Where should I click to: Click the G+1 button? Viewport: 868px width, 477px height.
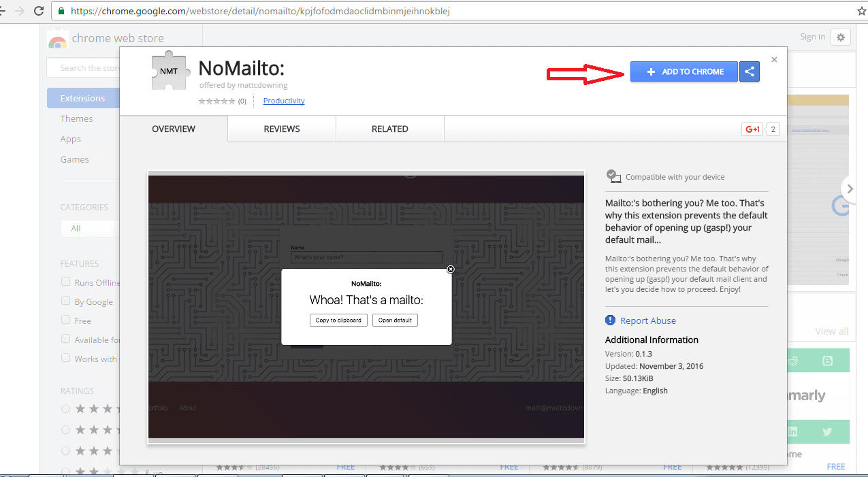752,129
